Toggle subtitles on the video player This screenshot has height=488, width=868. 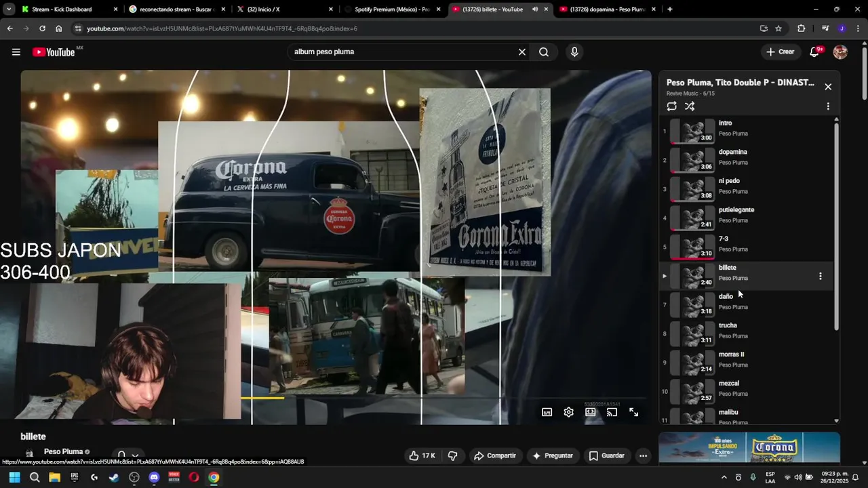click(x=547, y=412)
